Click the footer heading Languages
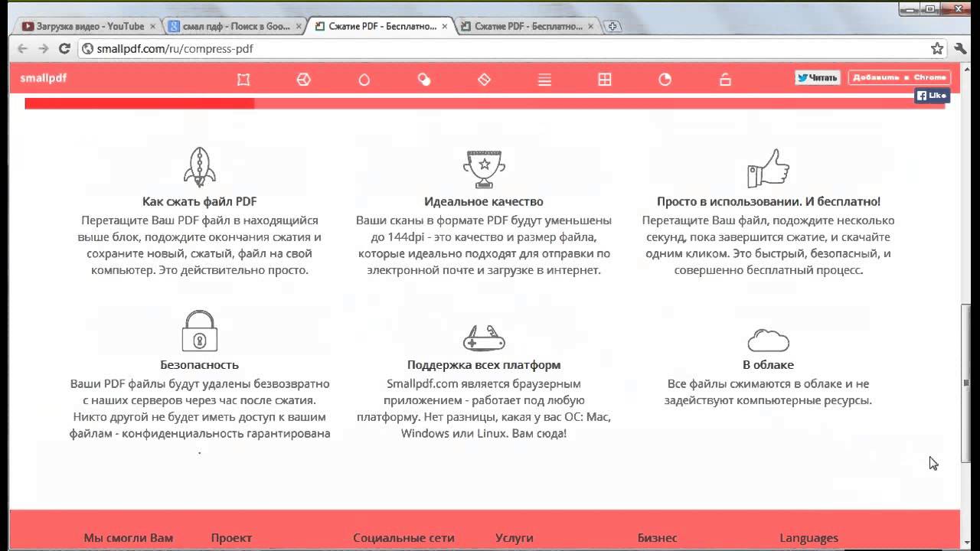Viewport: 980px width, 551px height. [808, 538]
